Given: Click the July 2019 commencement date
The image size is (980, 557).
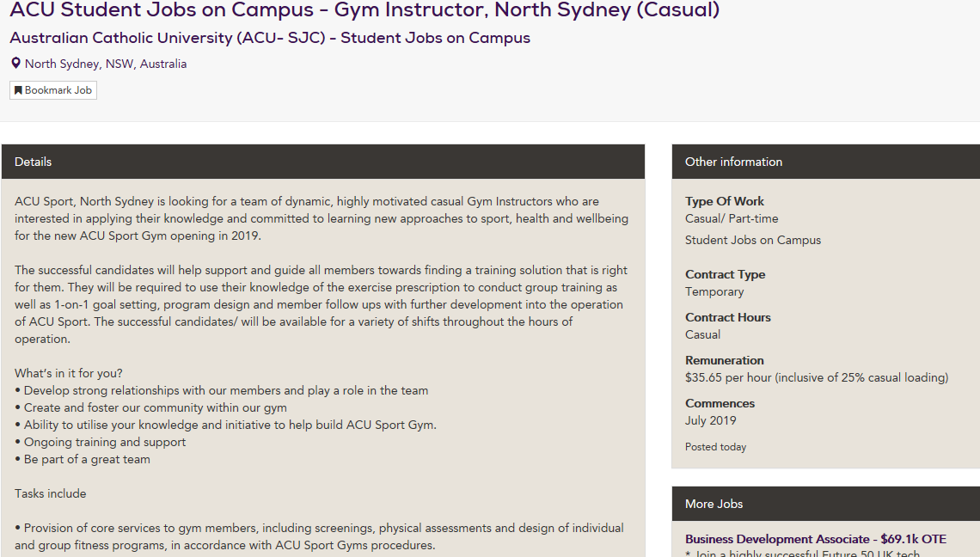Looking at the screenshot, I should [711, 420].
